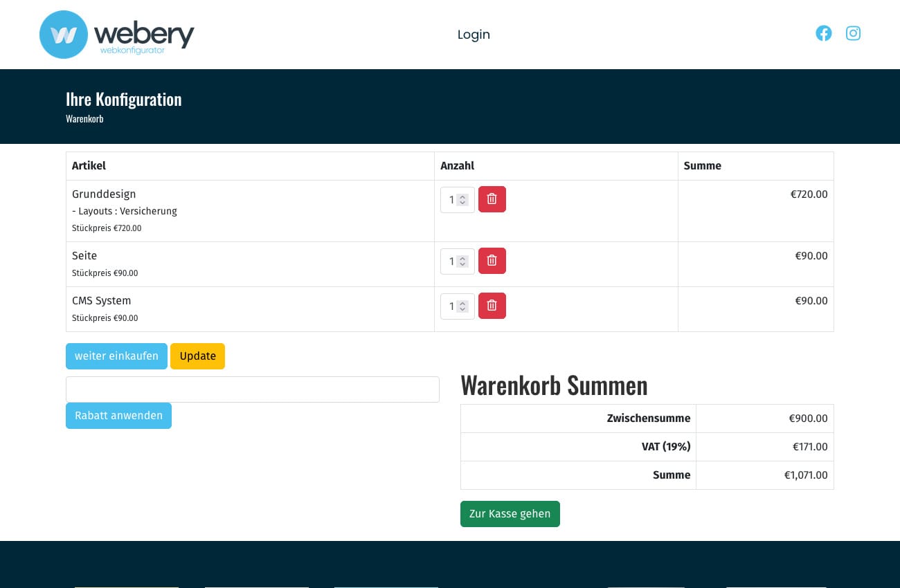Screen dimensions: 900x588
Task: Proceed with Zur Kasse gehen button
Action: (510, 514)
